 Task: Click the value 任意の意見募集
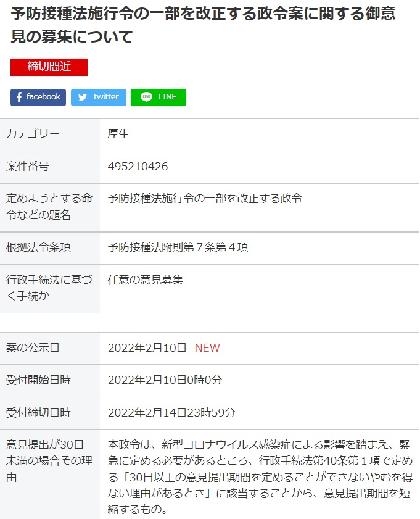coord(146,280)
